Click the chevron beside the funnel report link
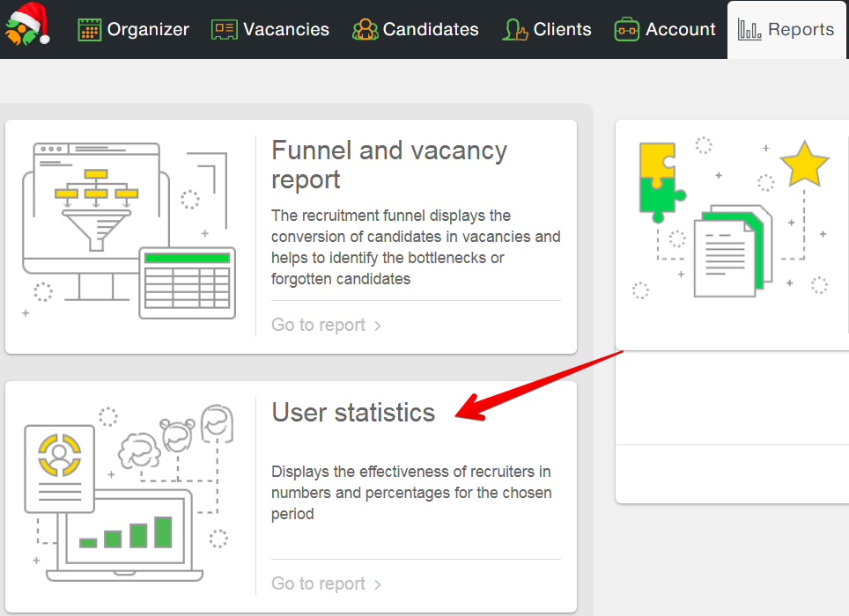Screen dimensions: 849x616 pos(378,326)
